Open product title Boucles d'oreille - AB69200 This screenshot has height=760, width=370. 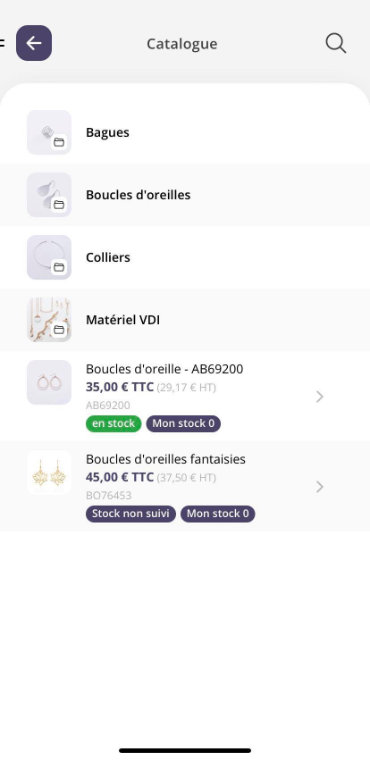(164, 369)
